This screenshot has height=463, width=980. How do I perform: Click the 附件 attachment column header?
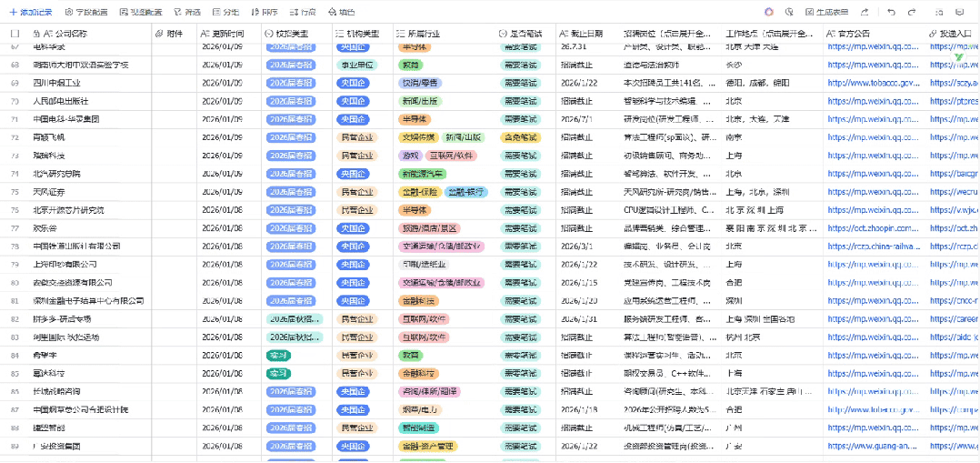175,33
